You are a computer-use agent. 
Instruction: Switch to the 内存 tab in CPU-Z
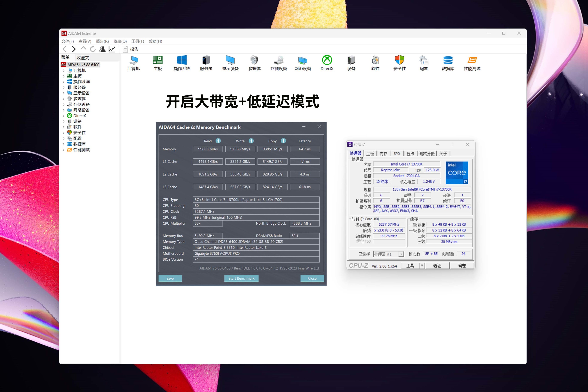pos(383,154)
